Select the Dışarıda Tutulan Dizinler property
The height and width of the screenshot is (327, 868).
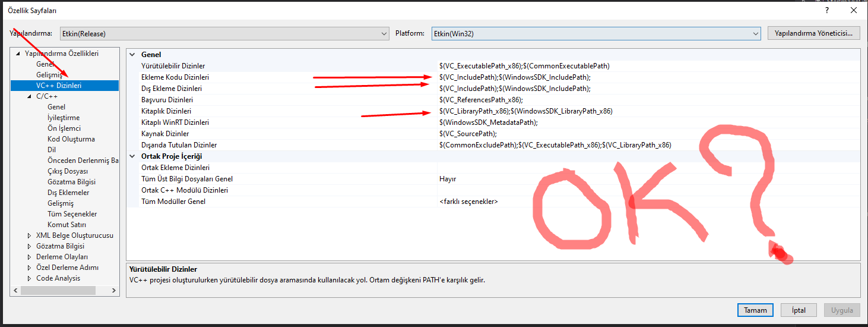(x=179, y=145)
